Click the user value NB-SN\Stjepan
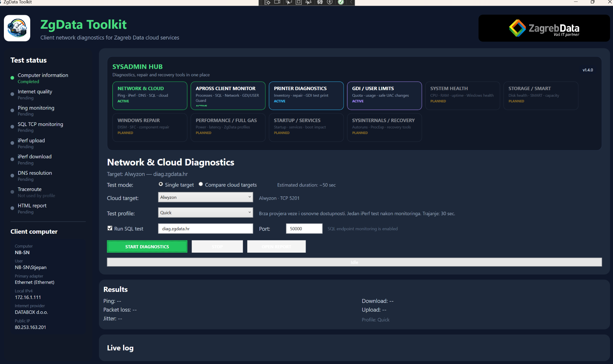The image size is (613, 364). [31, 267]
